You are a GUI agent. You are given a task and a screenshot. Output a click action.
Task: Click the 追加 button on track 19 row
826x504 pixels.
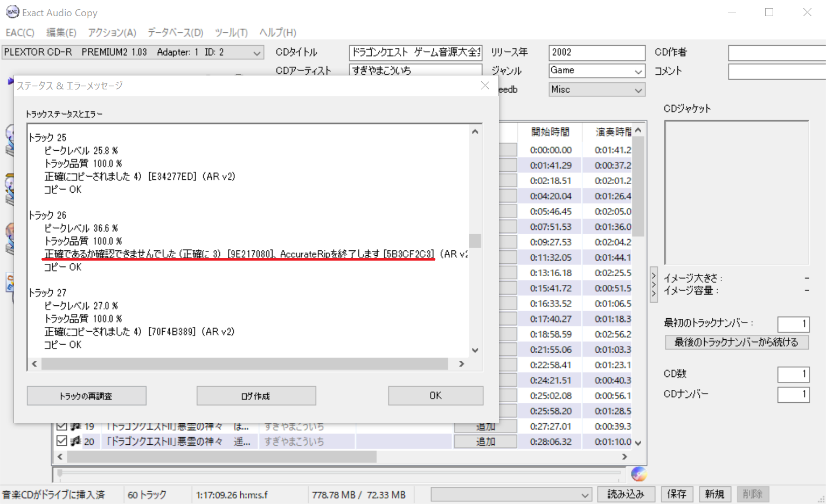pyautogui.click(x=485, y=426)
